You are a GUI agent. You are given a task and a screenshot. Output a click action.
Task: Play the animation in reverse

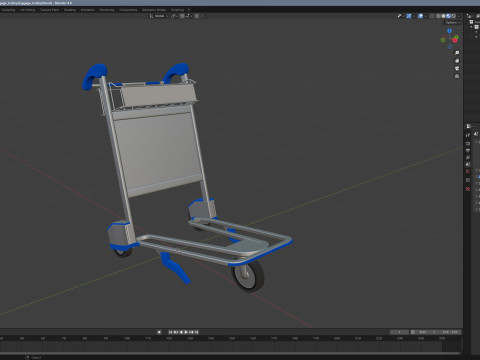(181, 332)
